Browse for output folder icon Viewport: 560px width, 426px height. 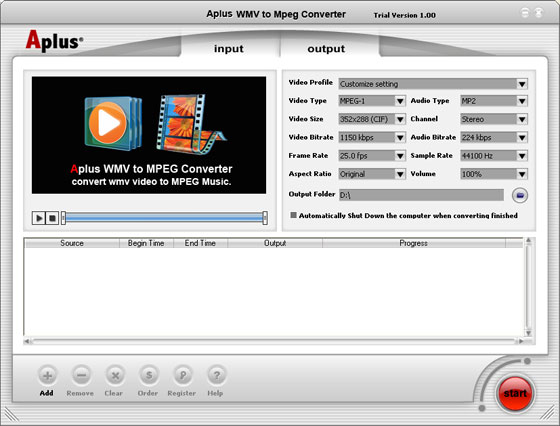point(520,195)
